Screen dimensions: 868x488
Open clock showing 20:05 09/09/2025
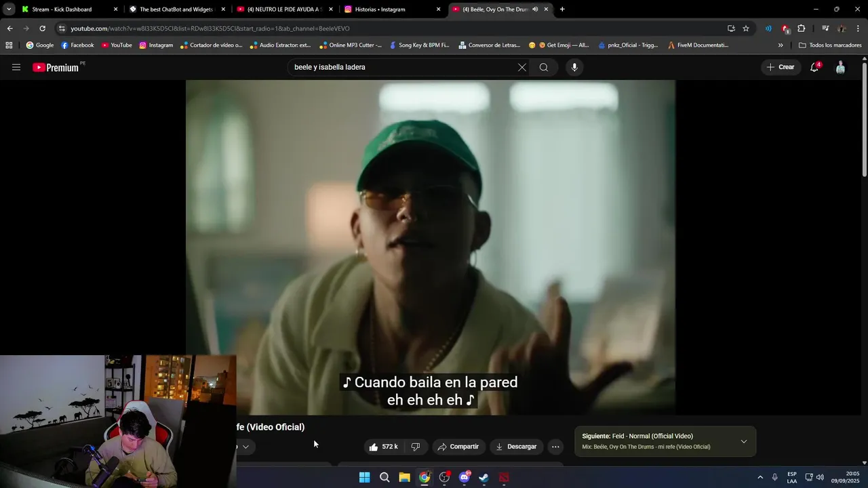pyautogui.click(x=846, y=477)
